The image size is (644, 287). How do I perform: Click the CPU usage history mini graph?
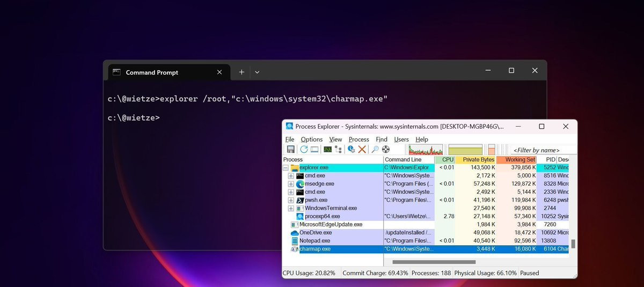[x=426, y=149]
